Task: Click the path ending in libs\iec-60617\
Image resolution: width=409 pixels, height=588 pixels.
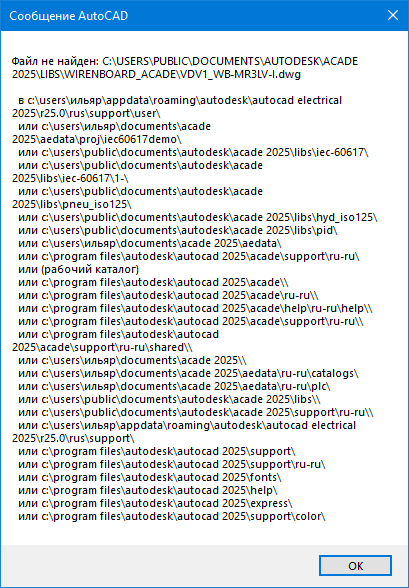Action: click(193, 152)
